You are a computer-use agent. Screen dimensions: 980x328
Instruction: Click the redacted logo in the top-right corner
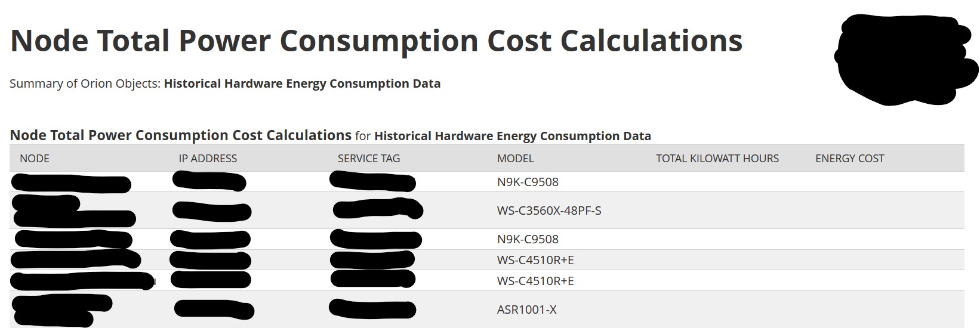906,58
